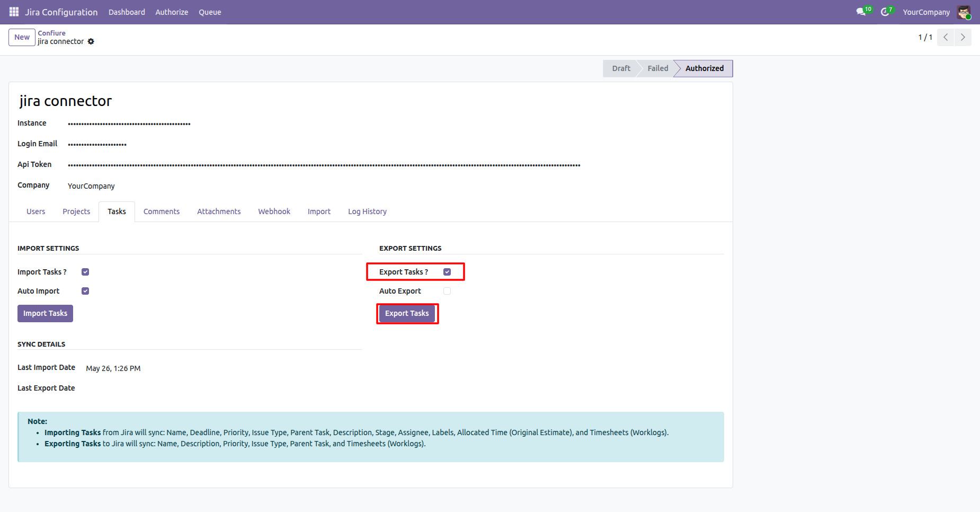Open the Confiure breadcrumb link
The height and width of the screenshot is (512, 980).
pos(52,33)
